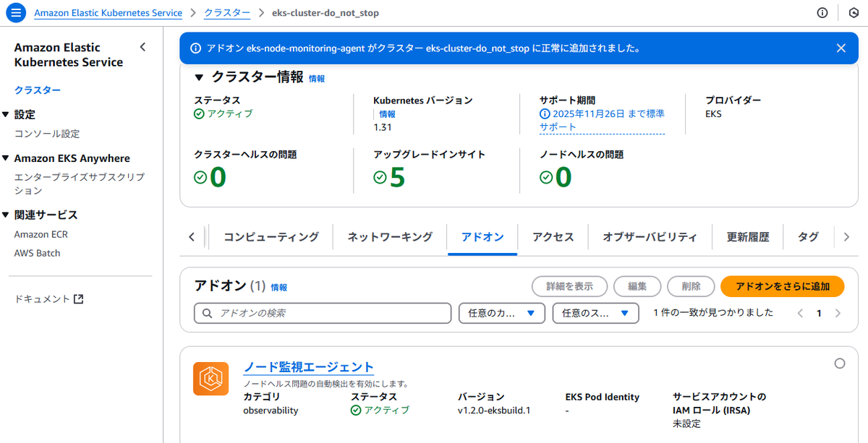This screenshot has height=443, width=868.
Task: Open コンソール設定 in the sidebar
Action: click(47, 134)
